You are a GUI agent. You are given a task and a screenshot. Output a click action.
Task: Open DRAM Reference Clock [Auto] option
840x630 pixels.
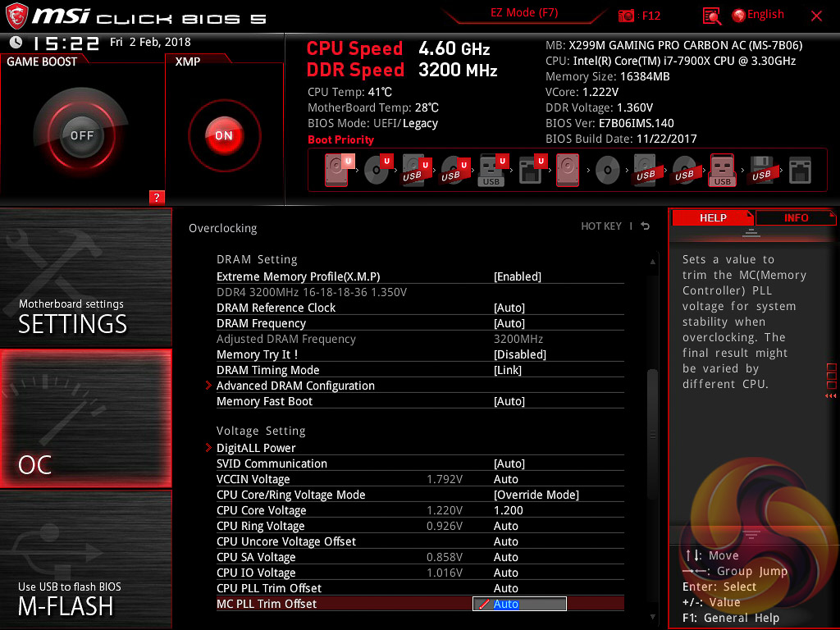(509, 308)
